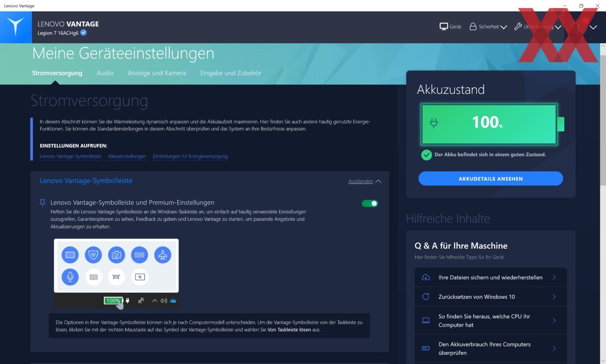Click the 'Akkuzustand' heading
Screen dimensions: 606x364
tap(450, 89)
